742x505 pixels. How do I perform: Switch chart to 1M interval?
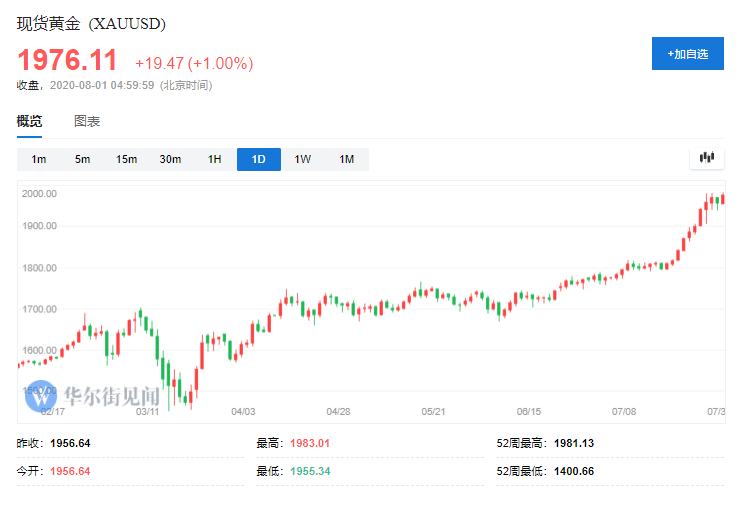click(347, 159)
